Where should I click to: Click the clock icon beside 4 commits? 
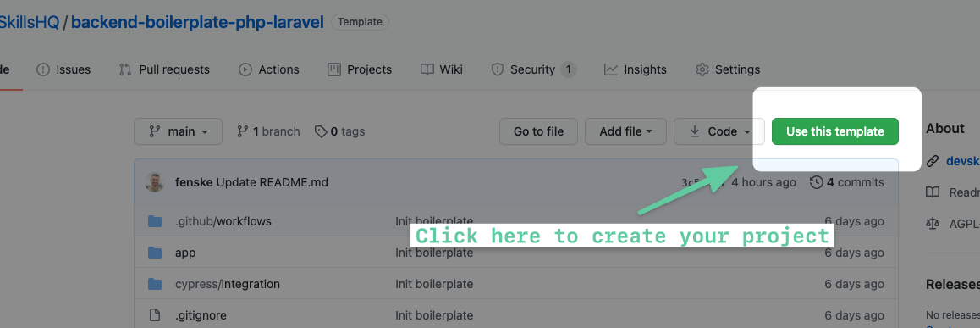pos(817,182)
